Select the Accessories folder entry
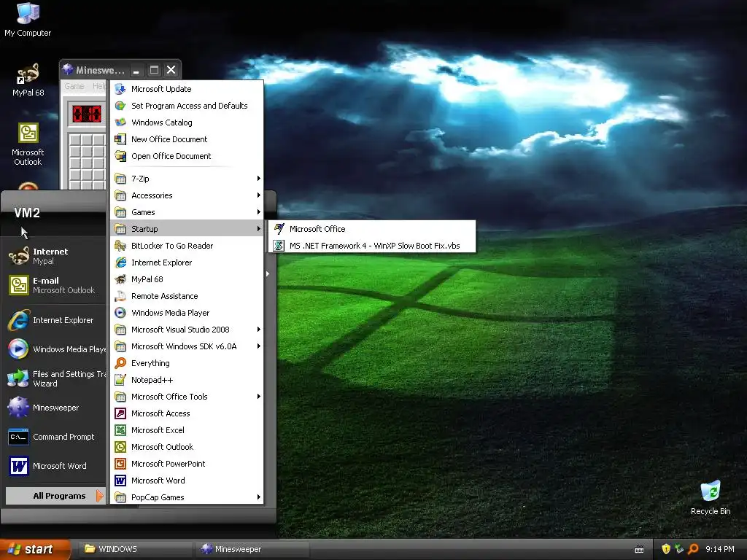Screen dimensions: 747x560 pos(187,195)
